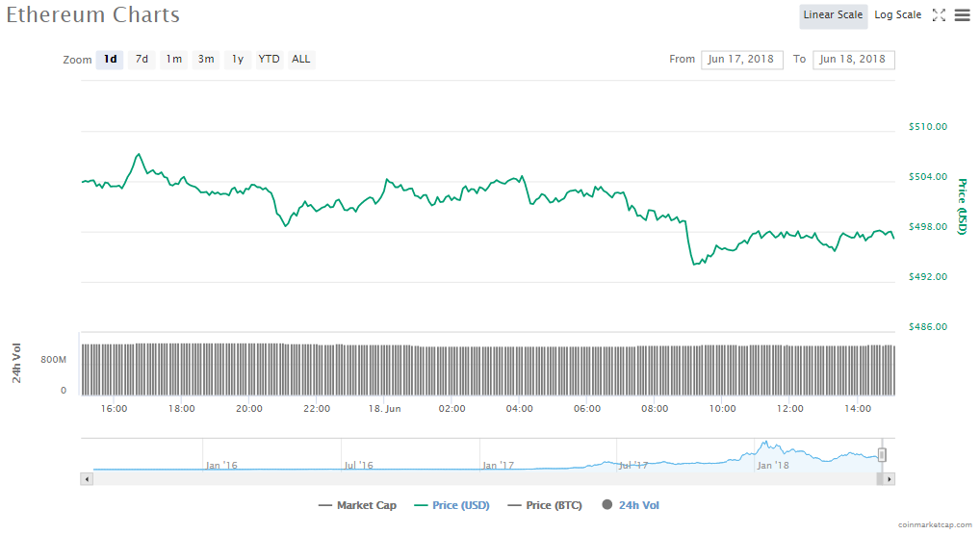Choose the YTD zoom range
980x535 pixels.
pos(269,60)
